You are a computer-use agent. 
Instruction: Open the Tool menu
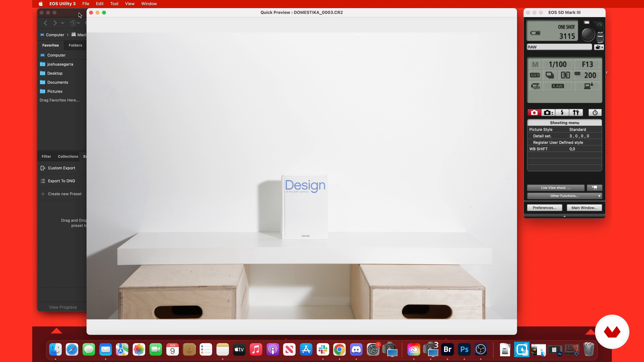pyautogui.click(x=114, y=4)
